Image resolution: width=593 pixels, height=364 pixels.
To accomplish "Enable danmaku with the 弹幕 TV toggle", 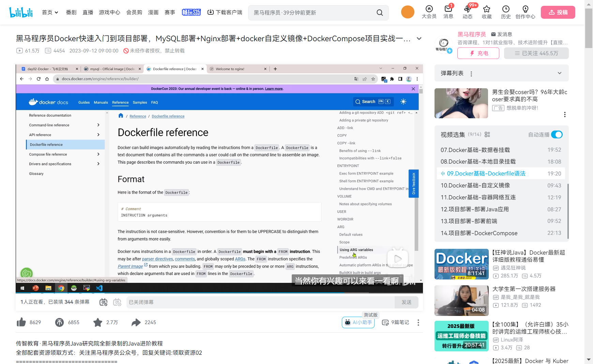I will [103, 302].
